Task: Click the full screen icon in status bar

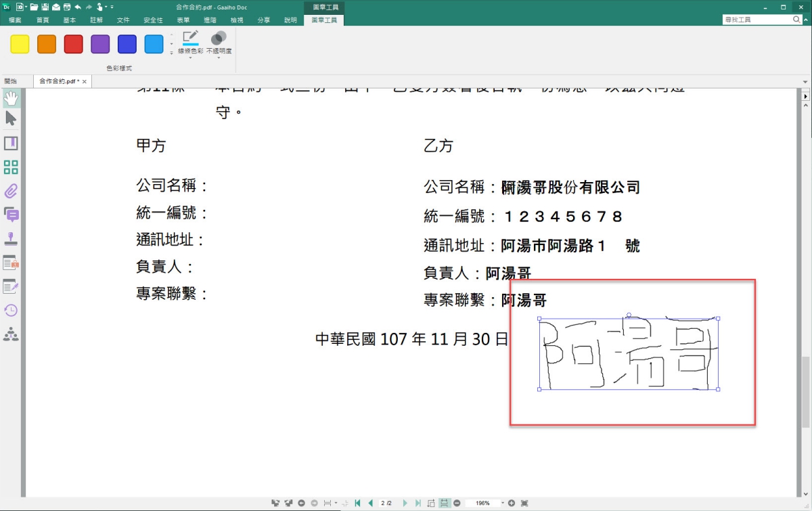Action: pos(524,504)
